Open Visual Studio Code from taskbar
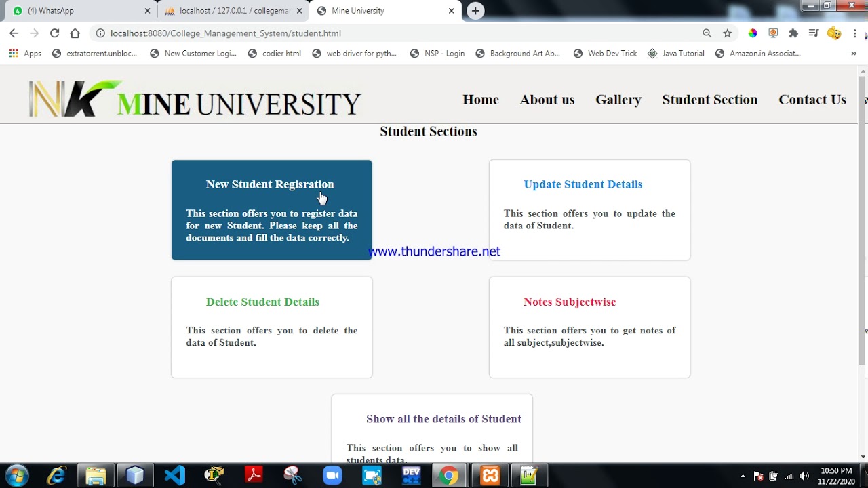 pyautogui.click(x=174, y=475)
